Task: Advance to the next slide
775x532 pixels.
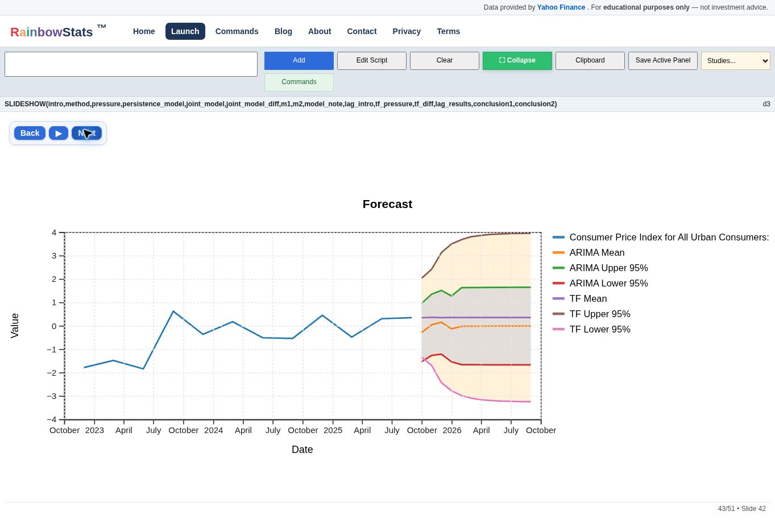Action: click(86, 133)
